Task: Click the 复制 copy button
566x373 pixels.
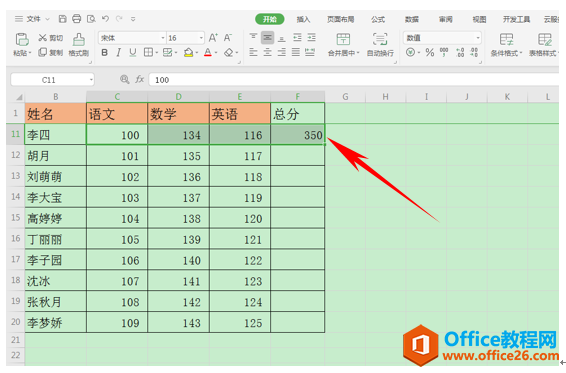Action: pyautogui.click(x=51, y=53)
